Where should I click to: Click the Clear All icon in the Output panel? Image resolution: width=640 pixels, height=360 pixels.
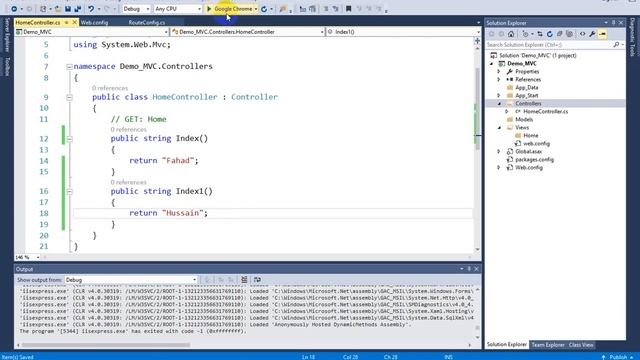click(244, 280)
